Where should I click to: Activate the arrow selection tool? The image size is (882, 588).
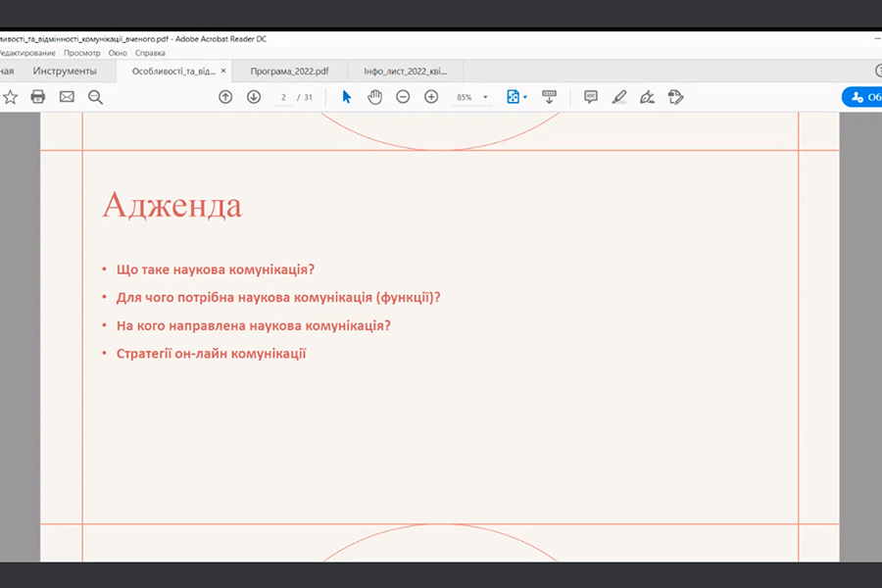[x=346, y=97]
